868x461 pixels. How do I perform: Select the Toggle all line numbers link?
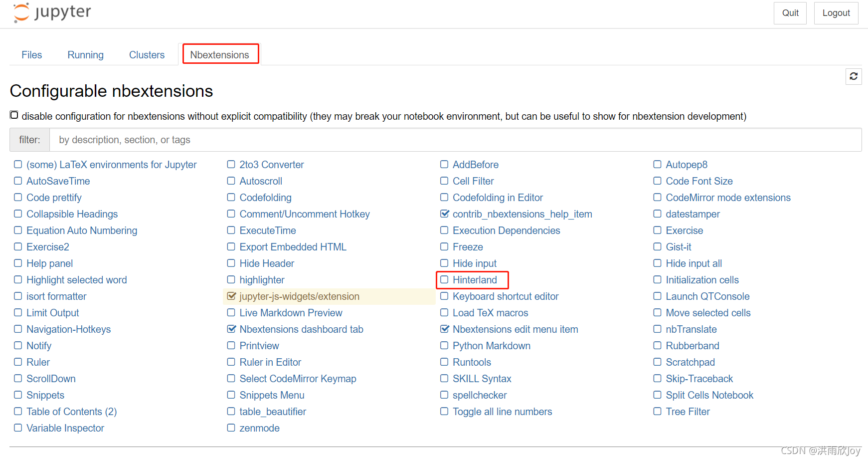(x=503, y=412)
